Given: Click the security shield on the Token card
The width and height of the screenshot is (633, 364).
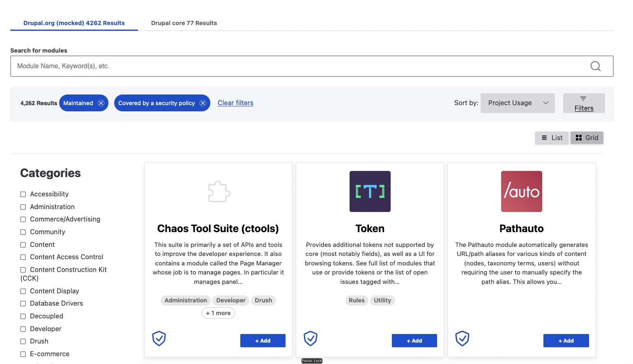Looking at the screenshot, I should point(311,339).
